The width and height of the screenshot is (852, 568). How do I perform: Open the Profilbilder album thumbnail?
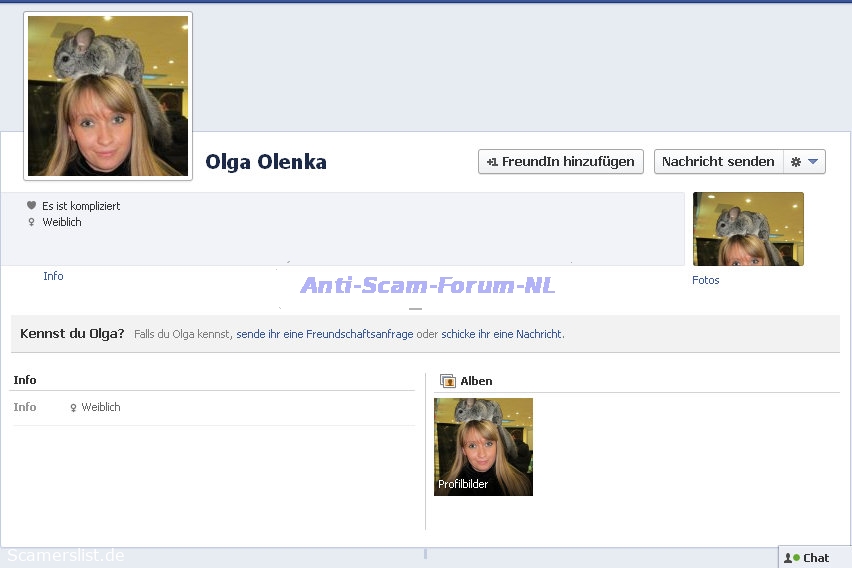[483, 447]
